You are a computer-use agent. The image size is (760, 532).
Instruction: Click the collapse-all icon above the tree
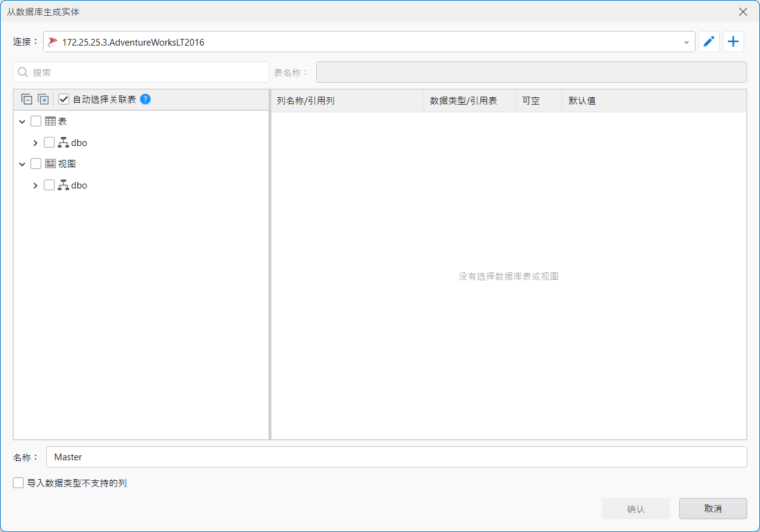click(x=27, y=98)
